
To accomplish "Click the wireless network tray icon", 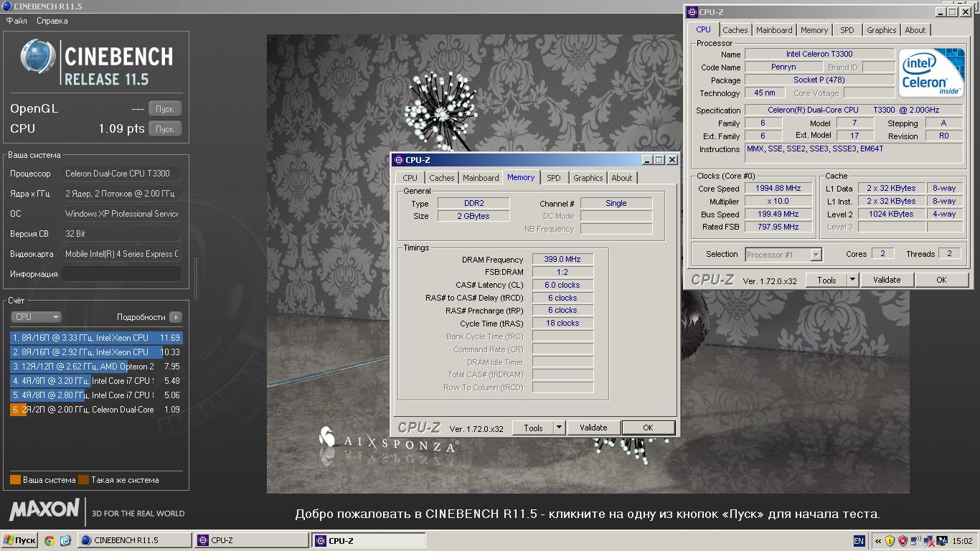I will tap(915, 541).
